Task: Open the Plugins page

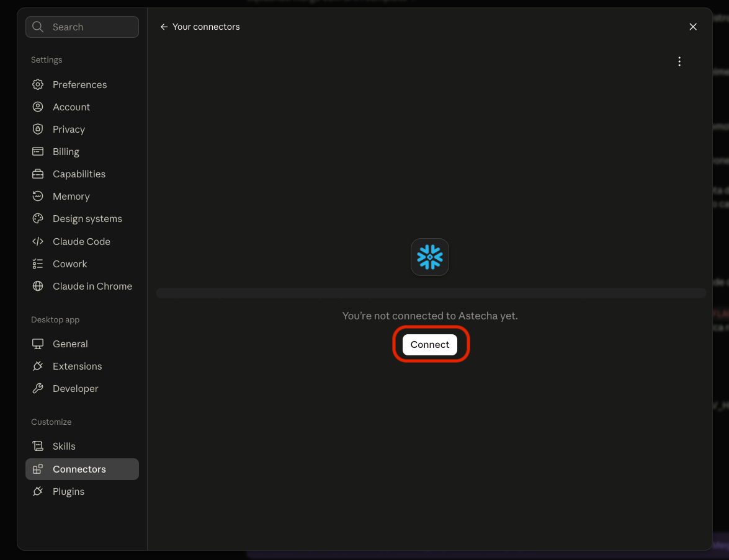Action: (x=83, y=491)
